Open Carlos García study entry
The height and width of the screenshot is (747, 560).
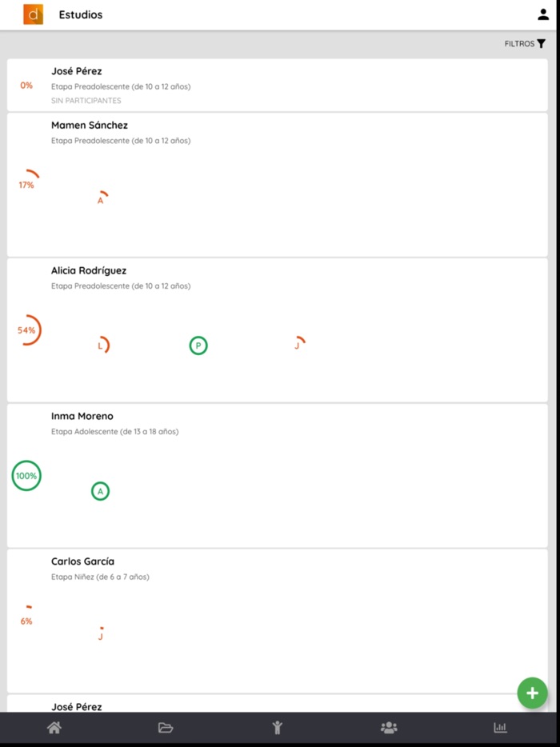point(82,561)
